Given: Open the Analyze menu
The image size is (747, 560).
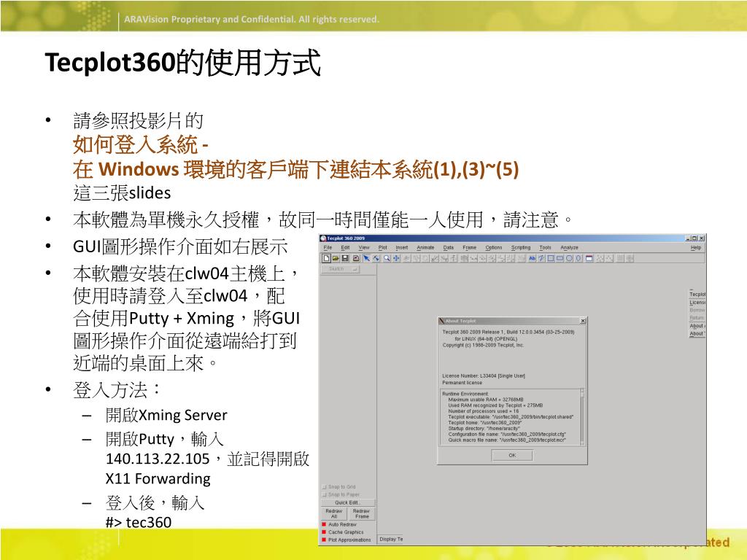Looking at the screenshot, I should tap(569, 248).
